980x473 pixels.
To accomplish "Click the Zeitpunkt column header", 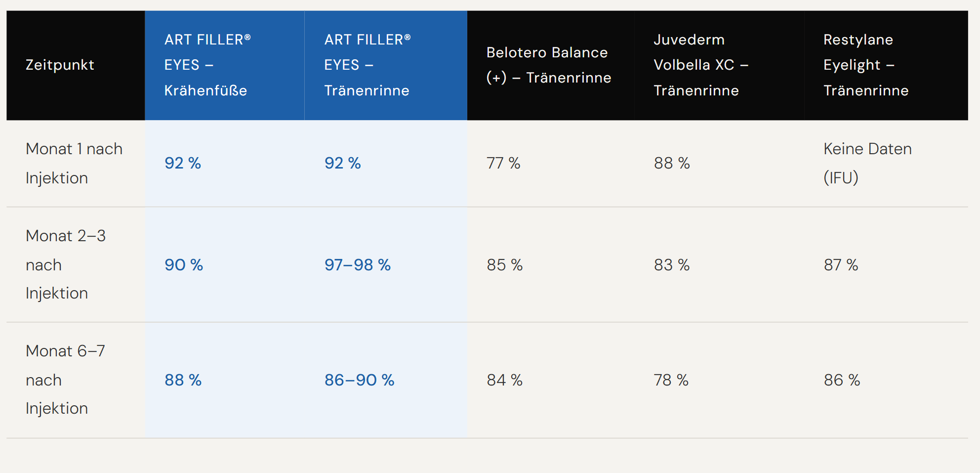I will [x=60, y=65].
